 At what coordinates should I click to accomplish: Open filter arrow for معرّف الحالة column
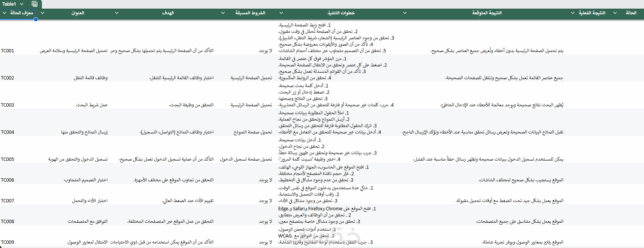(x=5, y=13)
